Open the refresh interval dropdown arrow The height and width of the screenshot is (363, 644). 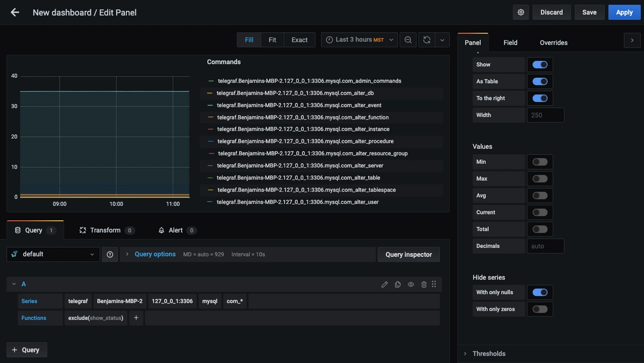(442, 40)
